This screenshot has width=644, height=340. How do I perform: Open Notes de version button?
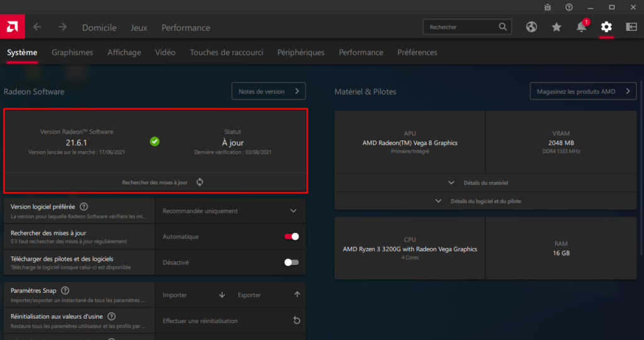click(269, 91)
